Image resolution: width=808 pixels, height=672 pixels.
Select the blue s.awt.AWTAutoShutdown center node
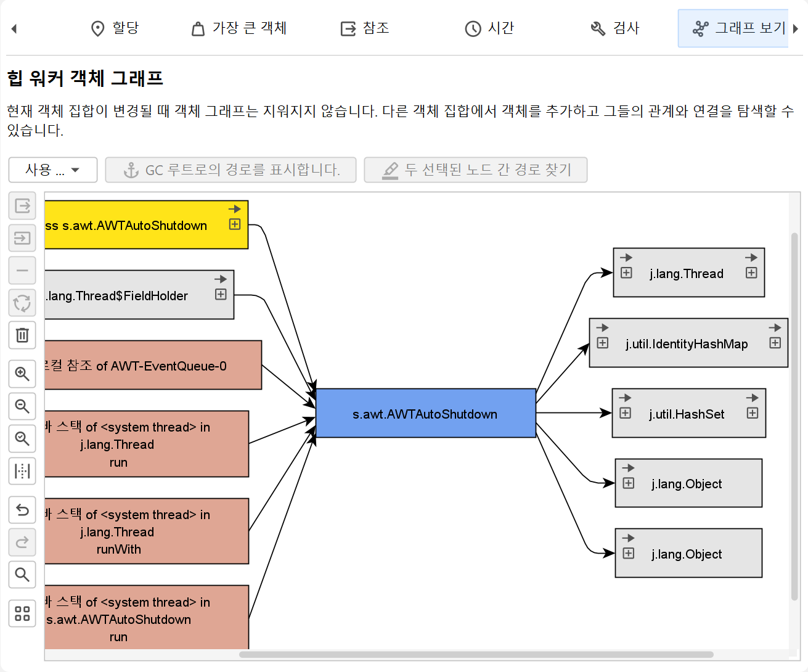(425, 413)
